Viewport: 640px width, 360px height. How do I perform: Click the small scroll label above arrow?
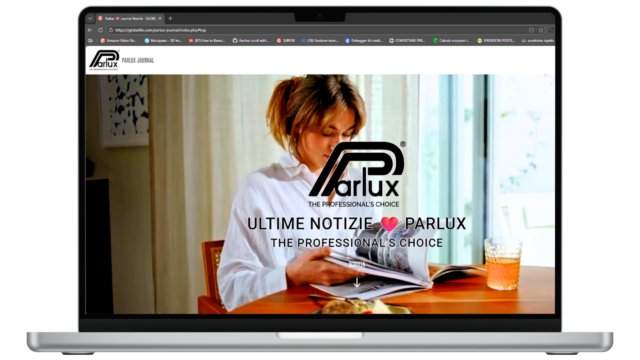357,264
